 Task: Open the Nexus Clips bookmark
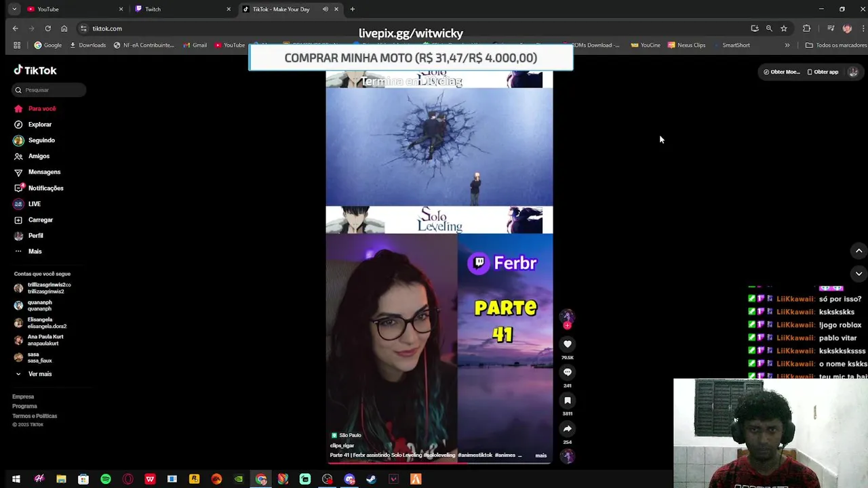[686, 45]
